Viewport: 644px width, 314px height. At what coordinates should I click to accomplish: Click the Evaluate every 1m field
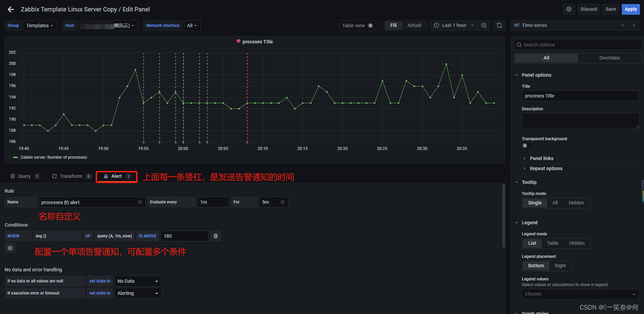point(213,202)
